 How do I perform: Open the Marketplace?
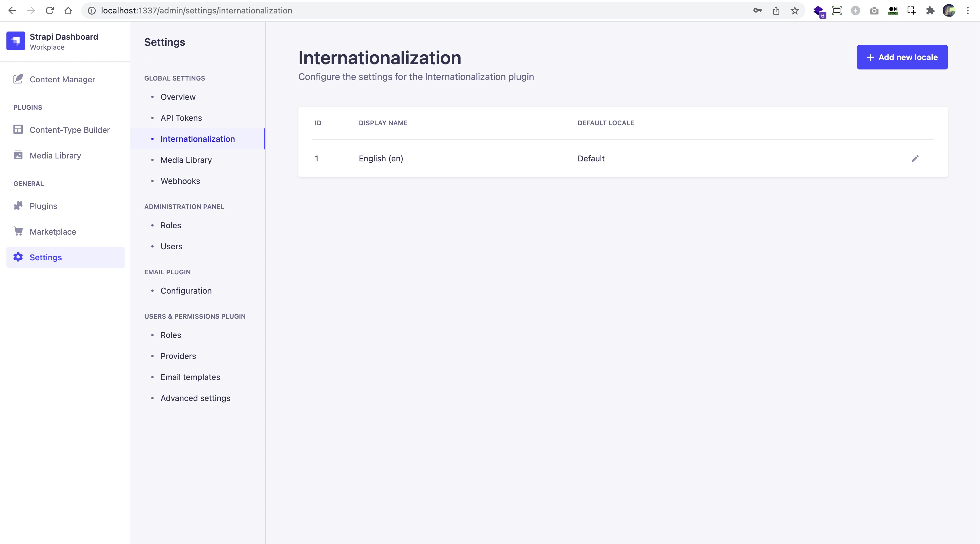coord(53,231)
